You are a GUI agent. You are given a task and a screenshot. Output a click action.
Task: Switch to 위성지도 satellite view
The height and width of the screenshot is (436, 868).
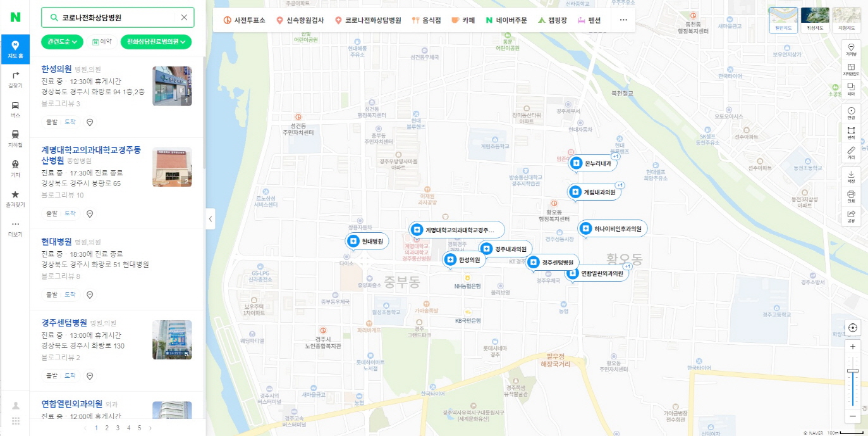click(x=815, y=20)
